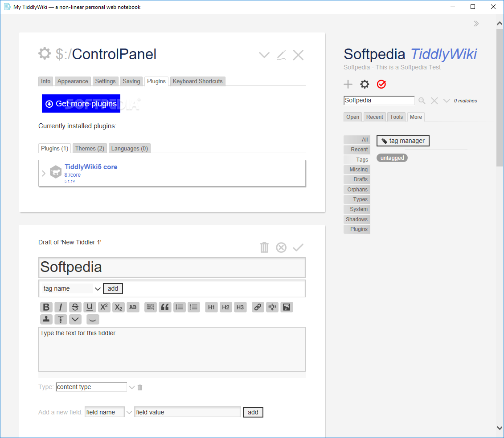The image size is (504, 438).
Task: Clear the sidebar search text
Action: click(434, 101)
